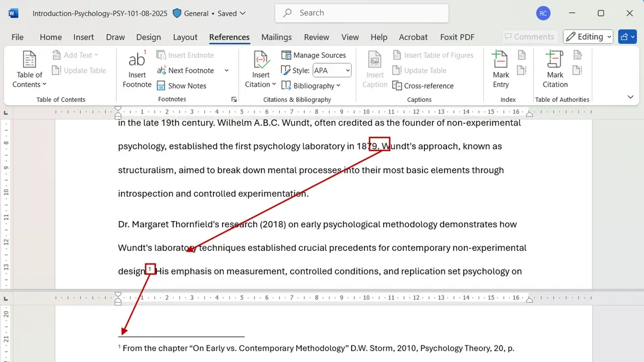The width and height of the screenshot is (644, 362).
Task: Click Update Table in Table of Contents
Action: click(x=79, y=70)
